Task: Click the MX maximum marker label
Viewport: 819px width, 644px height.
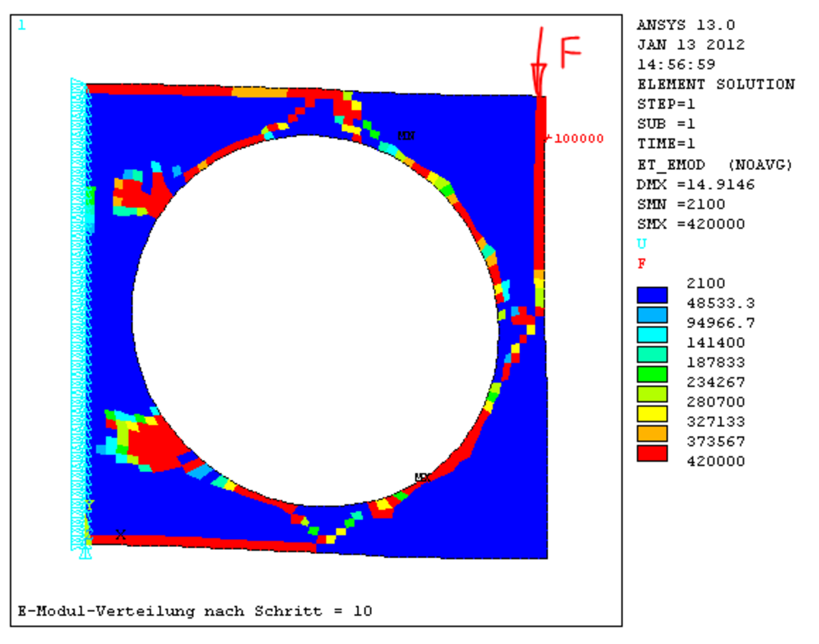Action: (422, 478)
